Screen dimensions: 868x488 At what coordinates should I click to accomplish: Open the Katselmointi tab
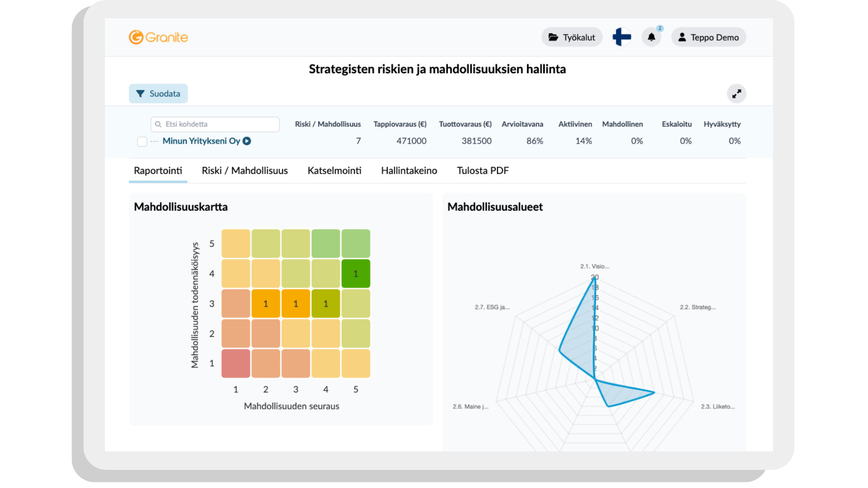tap(335, 171)
